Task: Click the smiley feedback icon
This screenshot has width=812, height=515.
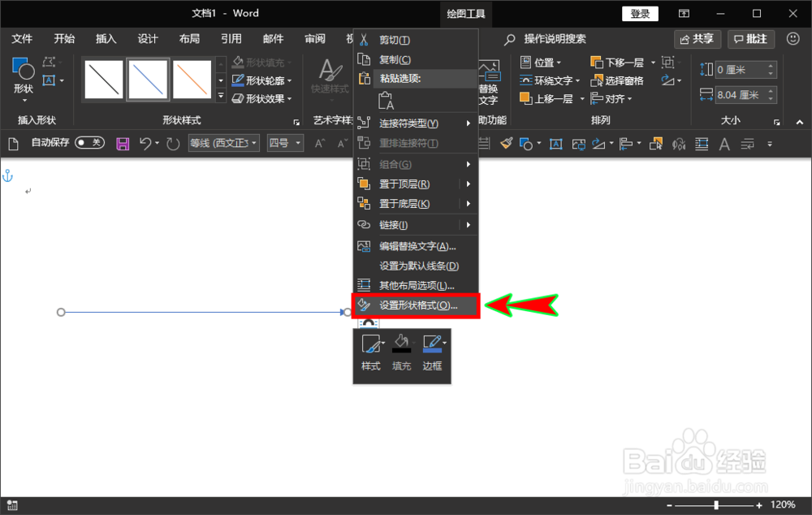Action: tap(793, 38)
